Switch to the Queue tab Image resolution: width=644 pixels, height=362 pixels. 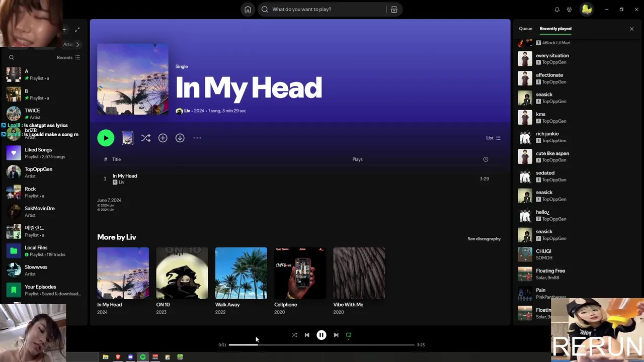pos(525,29)
